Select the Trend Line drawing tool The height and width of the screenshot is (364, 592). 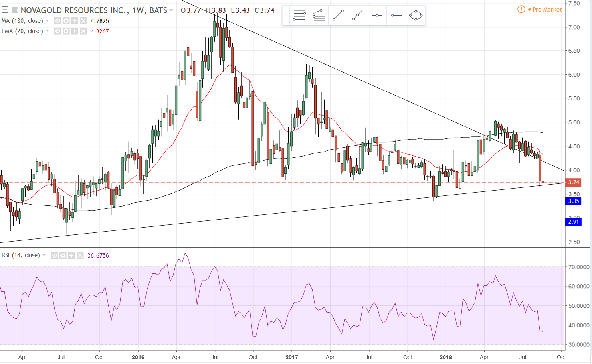(338, 16)
